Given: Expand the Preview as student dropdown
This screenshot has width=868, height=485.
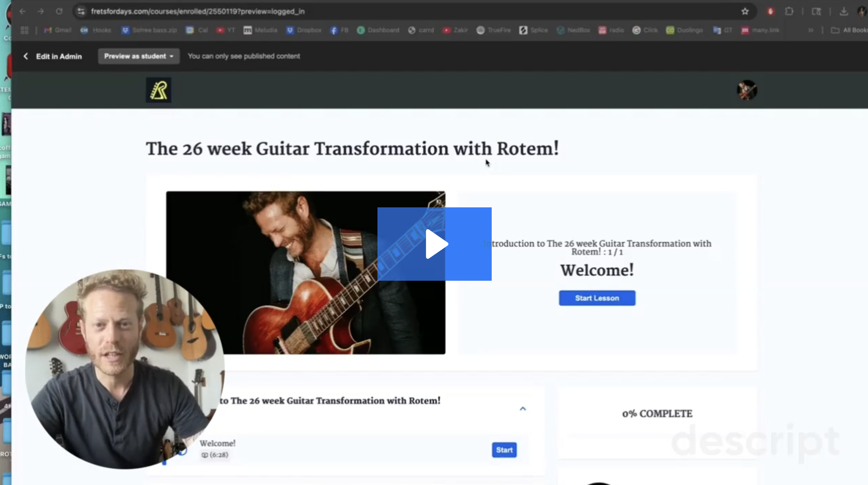Looking at the screenshot, I should click(x=139, y=56).
